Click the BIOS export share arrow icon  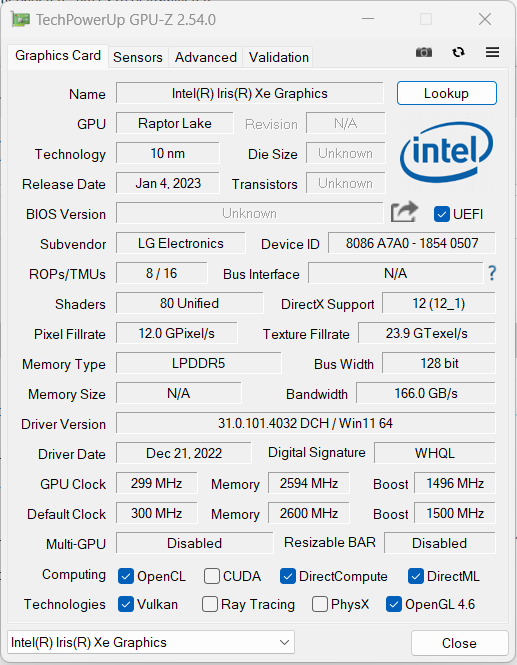coord(404,212)
